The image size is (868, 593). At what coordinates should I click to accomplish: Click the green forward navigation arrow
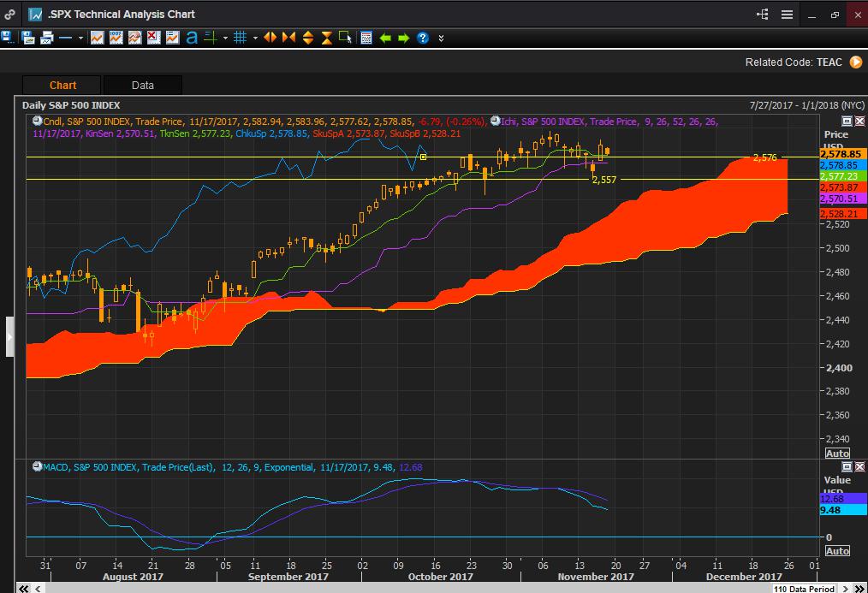402,38
